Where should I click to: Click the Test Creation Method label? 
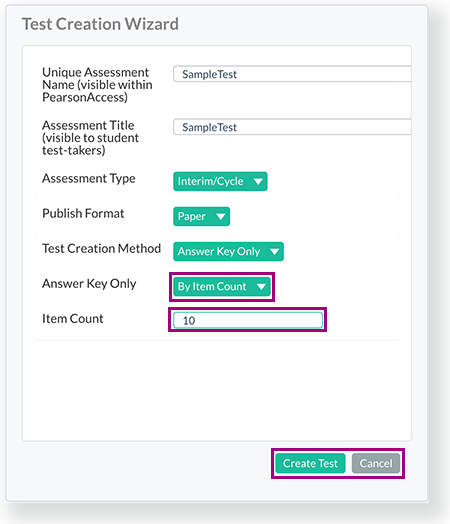coord(102,249)
